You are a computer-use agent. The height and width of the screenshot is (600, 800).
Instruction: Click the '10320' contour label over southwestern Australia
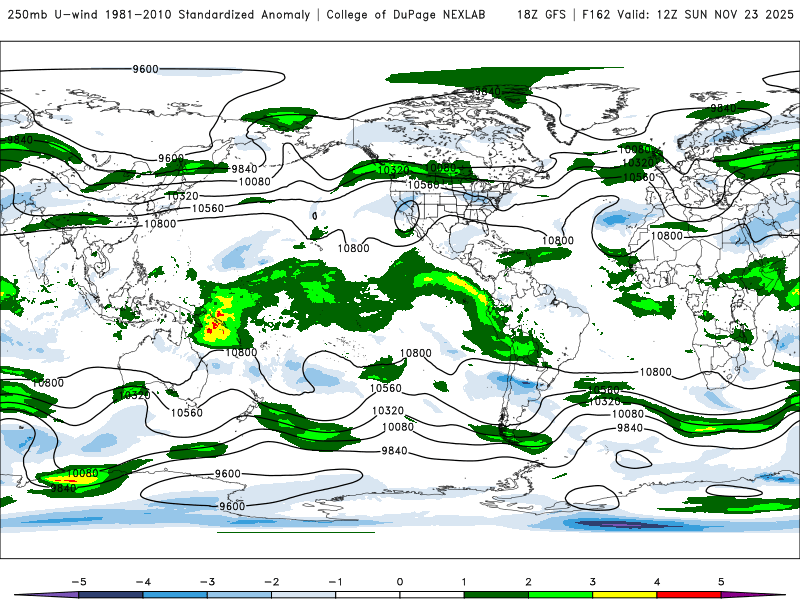(x=135, y=395)
